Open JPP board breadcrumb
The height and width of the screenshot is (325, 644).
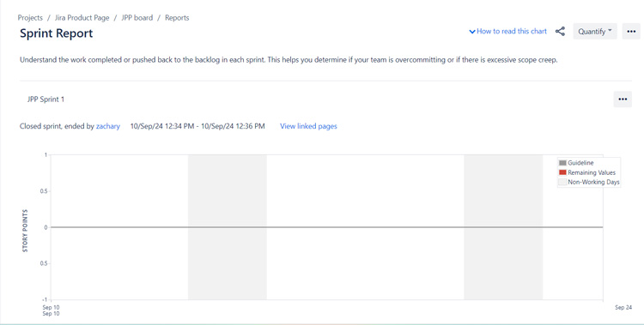[137, 18]
